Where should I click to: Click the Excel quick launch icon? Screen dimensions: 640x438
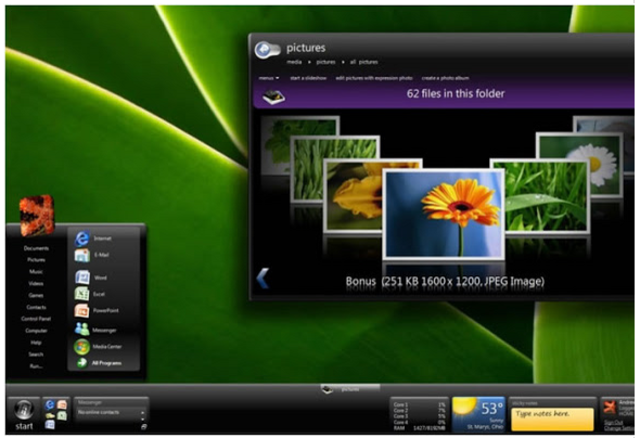click(x=62, y=416)
